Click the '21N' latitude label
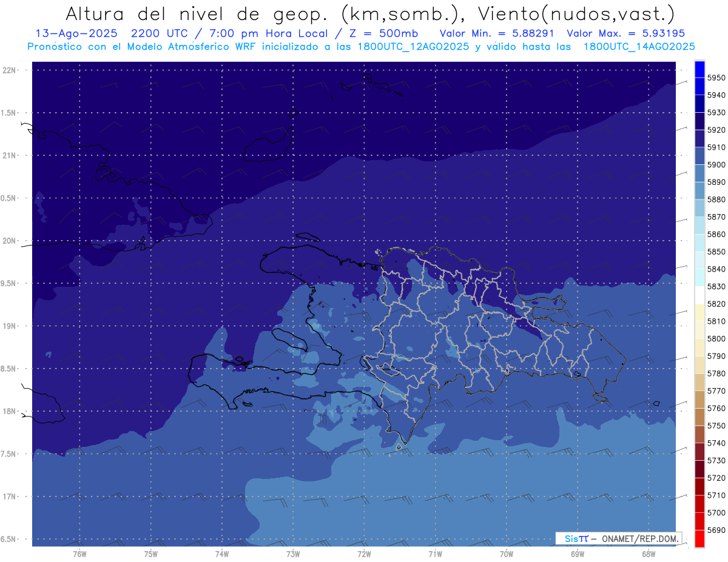Image resolution: width=728 pixels, height=562 pixels. (9, 156)
